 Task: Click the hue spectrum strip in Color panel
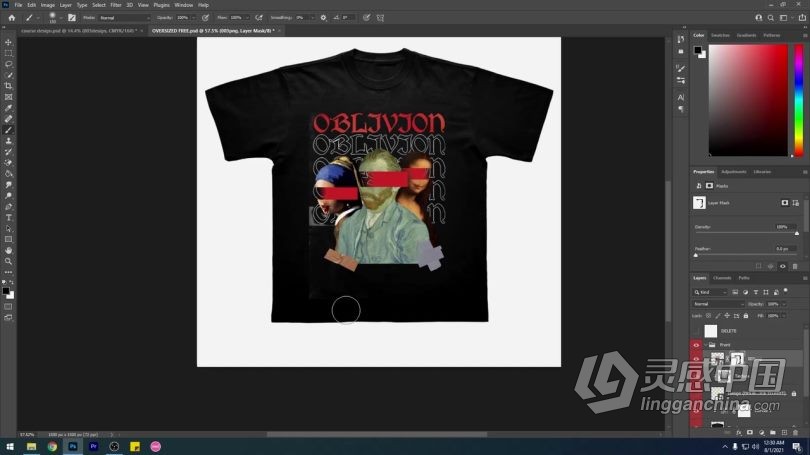coord(799,100)
